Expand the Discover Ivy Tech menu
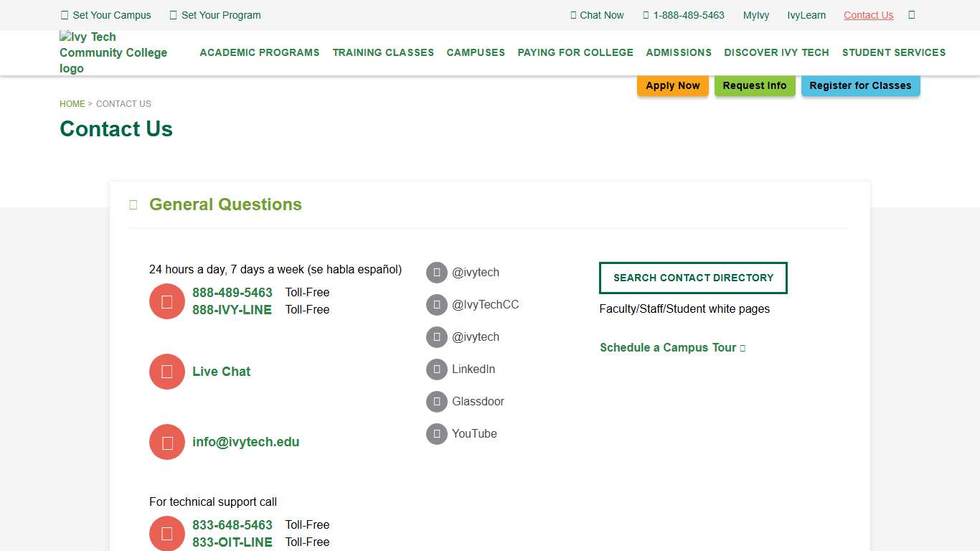The image size is (980, 551). click(x=776, y=52)
